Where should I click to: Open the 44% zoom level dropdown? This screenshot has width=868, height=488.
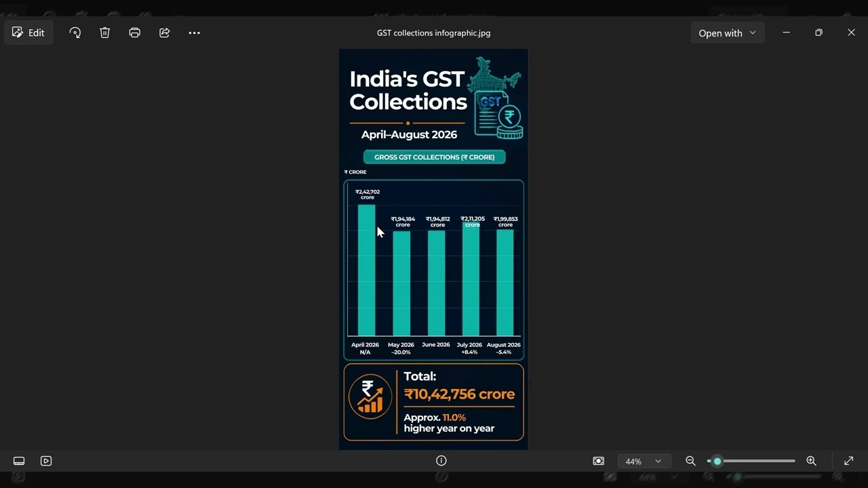[644, 461]
